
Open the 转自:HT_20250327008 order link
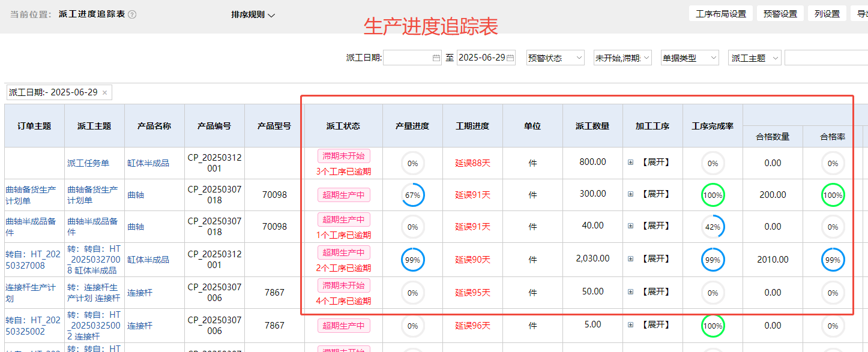tap(33, 260)
